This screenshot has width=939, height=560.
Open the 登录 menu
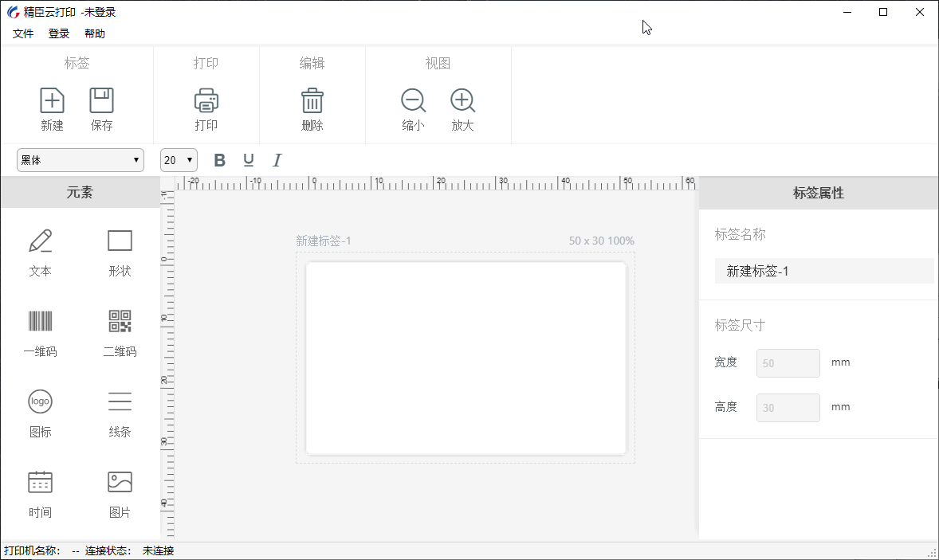[x=59, y=33]
